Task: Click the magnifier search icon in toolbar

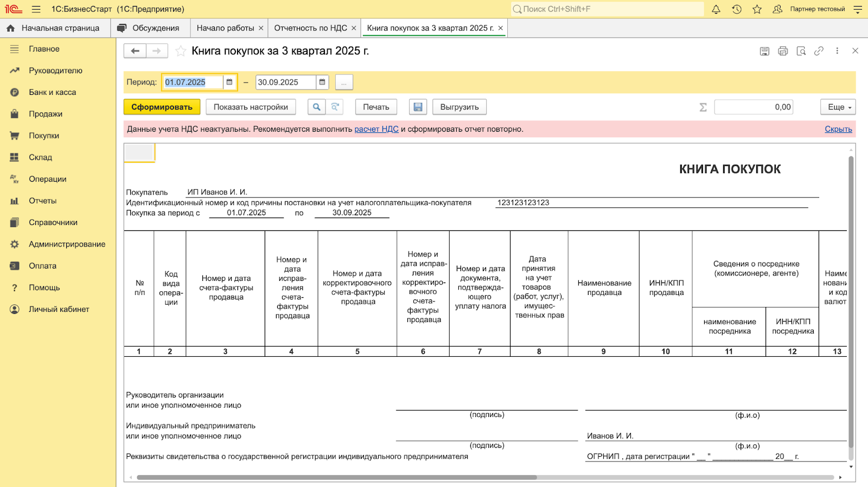Action: (x=316, y=107)
